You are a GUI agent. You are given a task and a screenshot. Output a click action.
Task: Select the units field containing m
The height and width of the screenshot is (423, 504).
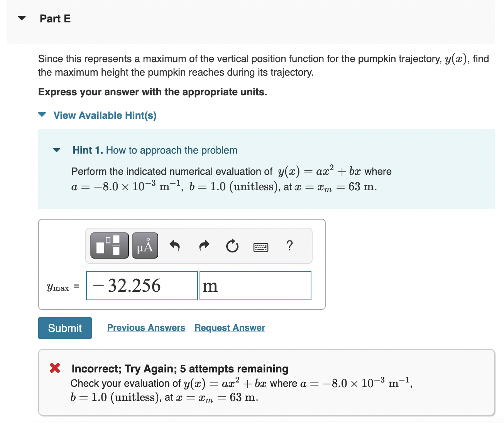coord(255,286)
